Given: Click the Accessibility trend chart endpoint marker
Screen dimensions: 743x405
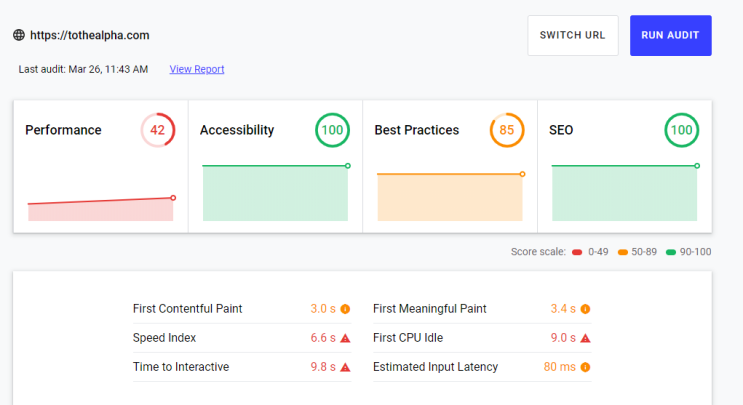Looking at the screenshot, I should coord(348,166).
